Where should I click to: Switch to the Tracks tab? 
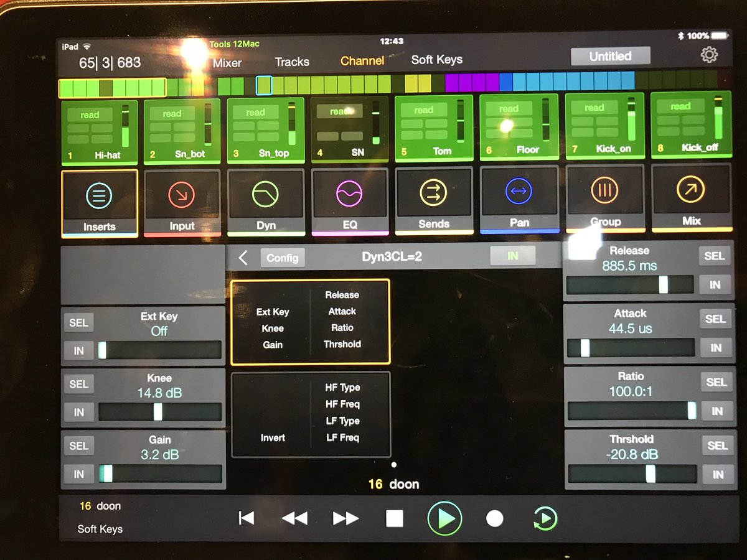(x=292, y=62)
